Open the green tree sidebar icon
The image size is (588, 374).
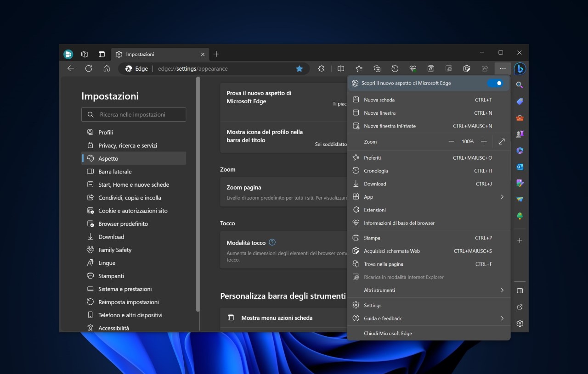pyautogui.click(x=520, y=216)
